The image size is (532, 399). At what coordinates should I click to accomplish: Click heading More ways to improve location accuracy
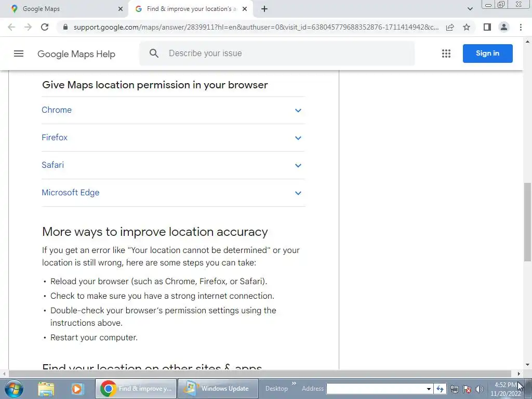[155, 232]
